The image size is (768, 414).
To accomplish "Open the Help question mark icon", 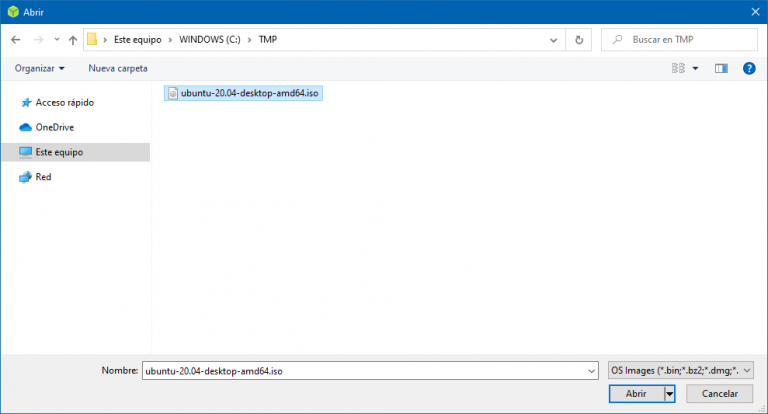I will tap(748, 68).
